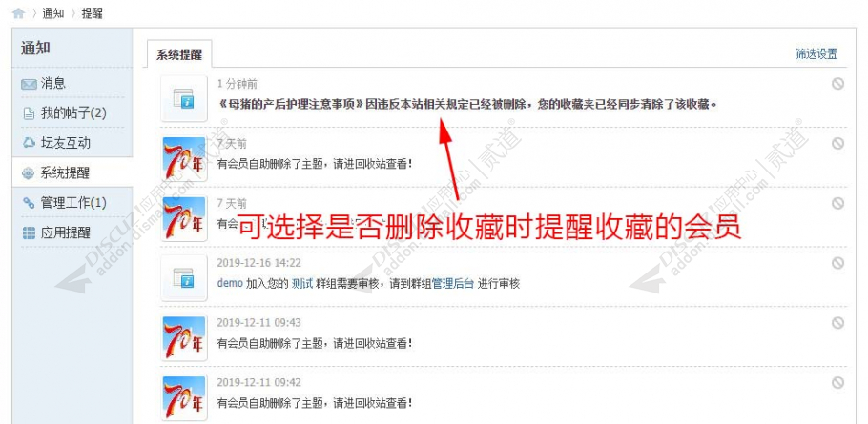Click the 70年 avatar on the 09:43 notification

[184, 337]
